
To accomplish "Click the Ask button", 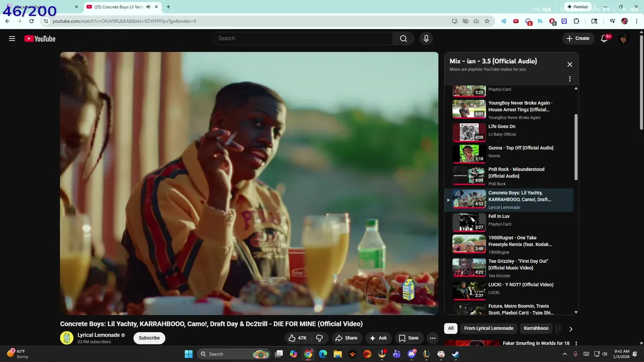I will coord(378,338).
